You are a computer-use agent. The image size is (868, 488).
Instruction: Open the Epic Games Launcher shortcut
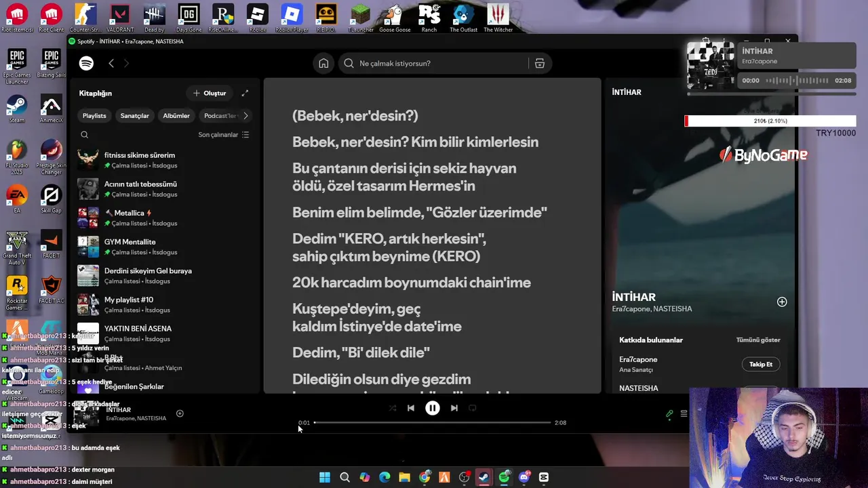[x=17, y=66]
